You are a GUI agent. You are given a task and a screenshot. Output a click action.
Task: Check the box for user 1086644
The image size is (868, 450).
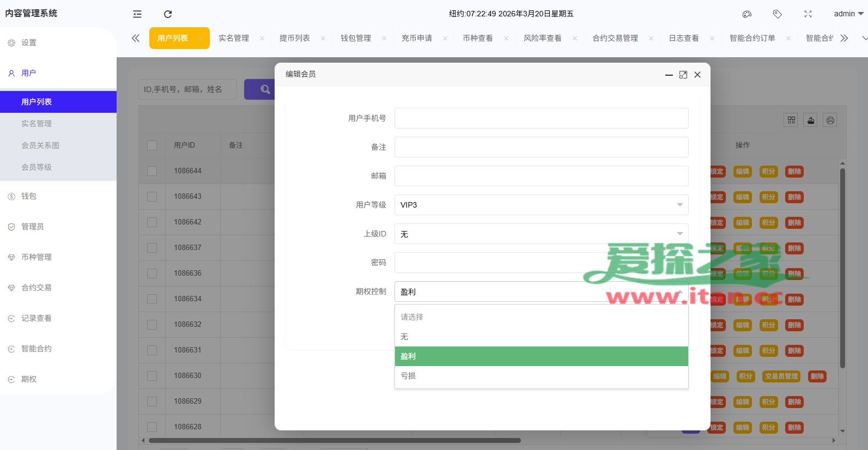click(x=152, y=171)
